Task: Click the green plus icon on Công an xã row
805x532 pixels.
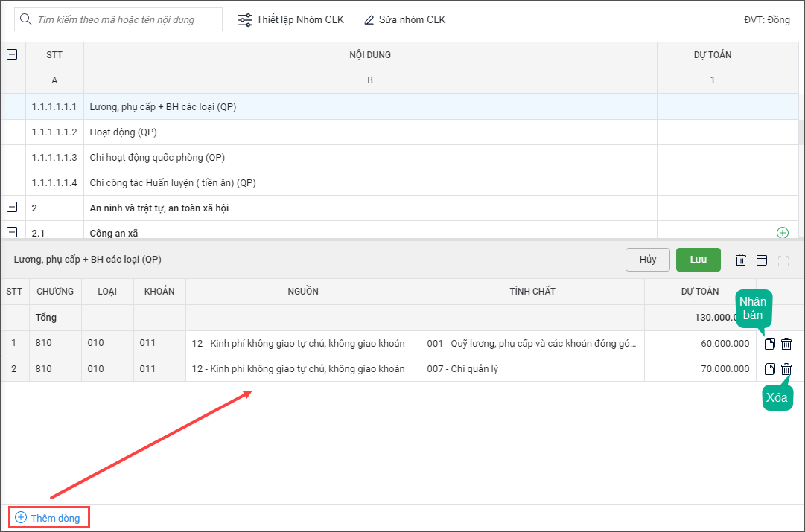Action: click(783, 233)
